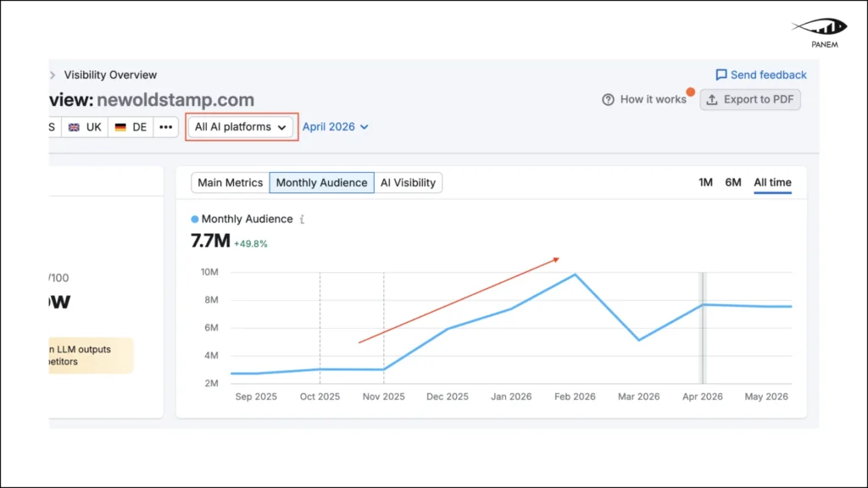Set the chart range to 1M
Screen dimensions: 868x488
705,182
